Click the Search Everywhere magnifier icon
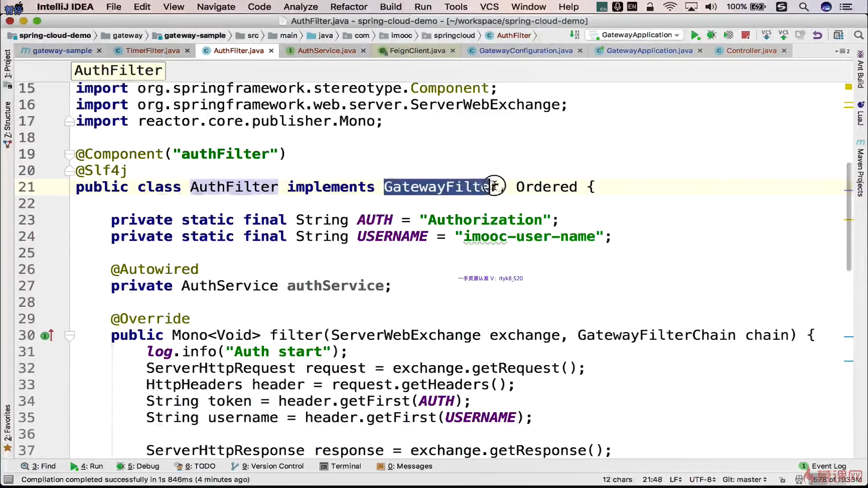The image size is (868, 488). pyautogui.click(x=859, y=35)
